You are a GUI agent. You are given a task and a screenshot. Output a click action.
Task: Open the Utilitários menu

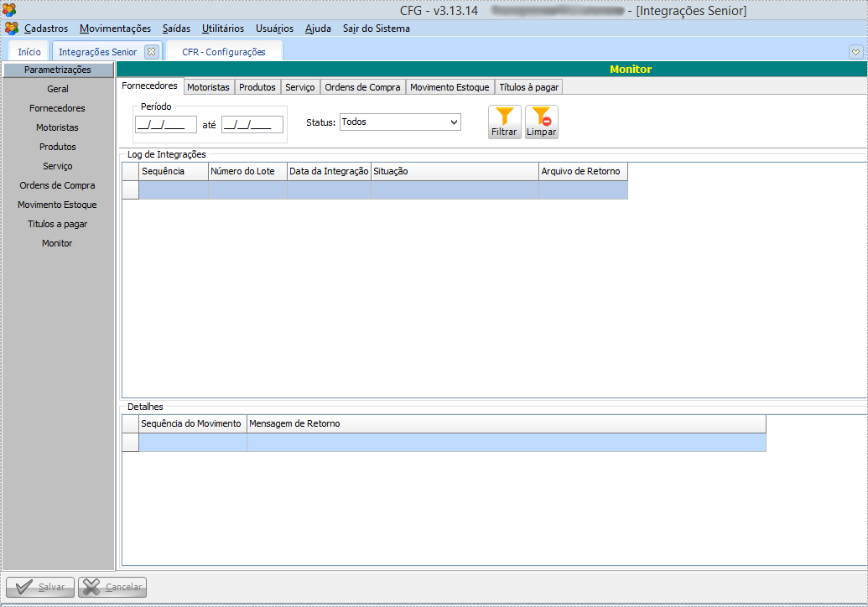222,29
